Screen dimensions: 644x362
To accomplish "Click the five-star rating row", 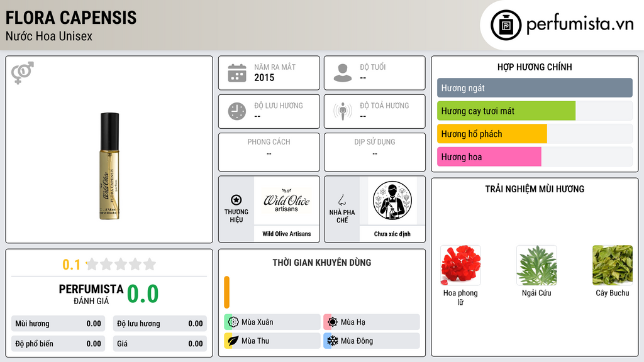I will (121, 264).
